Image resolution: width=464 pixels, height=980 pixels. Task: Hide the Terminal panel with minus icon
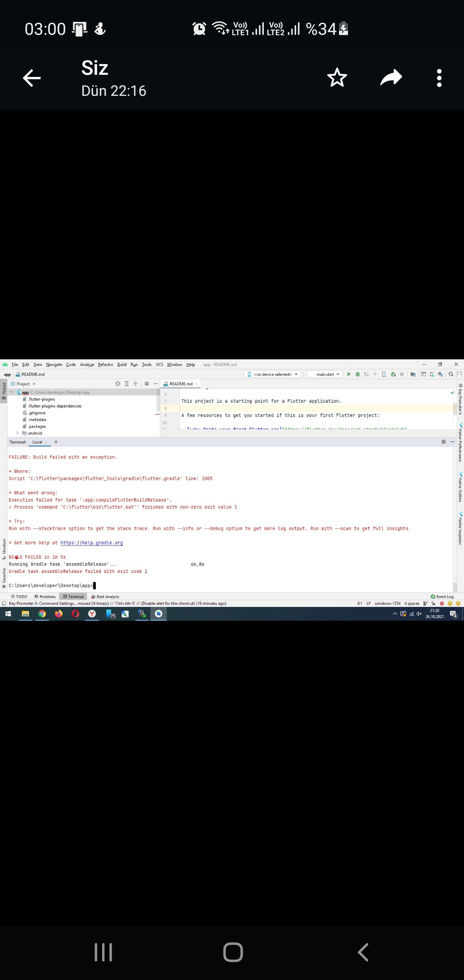[452, 442]
